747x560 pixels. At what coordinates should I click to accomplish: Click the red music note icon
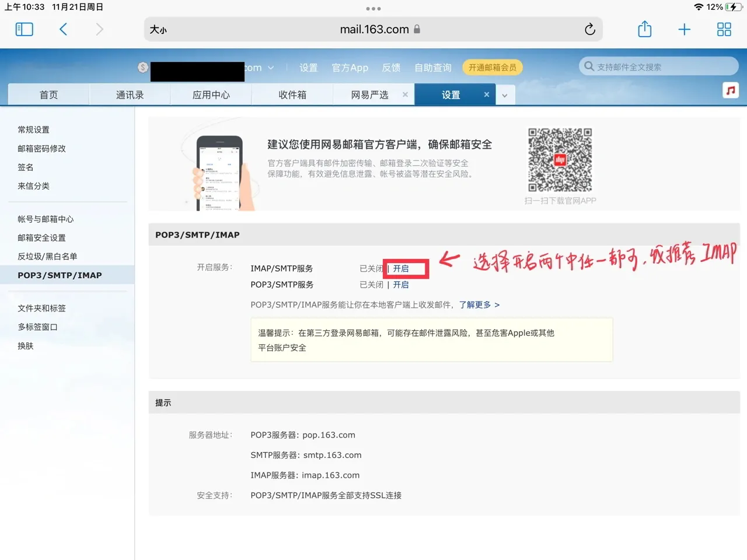729,90
